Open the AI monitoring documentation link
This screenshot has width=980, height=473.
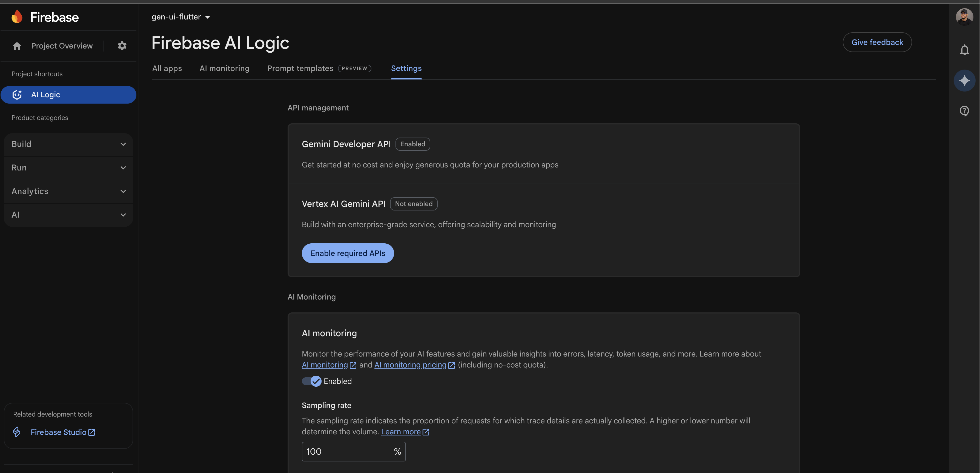[x=325, y=365]
